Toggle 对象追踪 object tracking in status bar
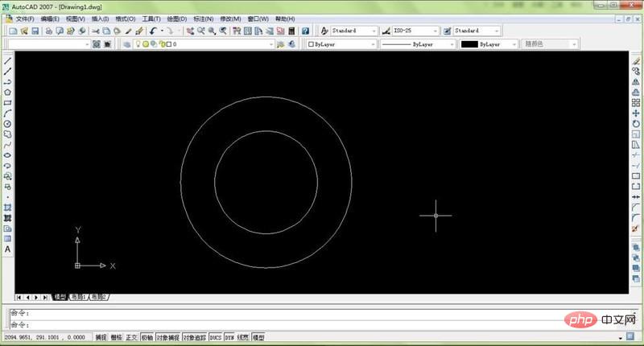 pyautogui.click(x=194, y=337)
